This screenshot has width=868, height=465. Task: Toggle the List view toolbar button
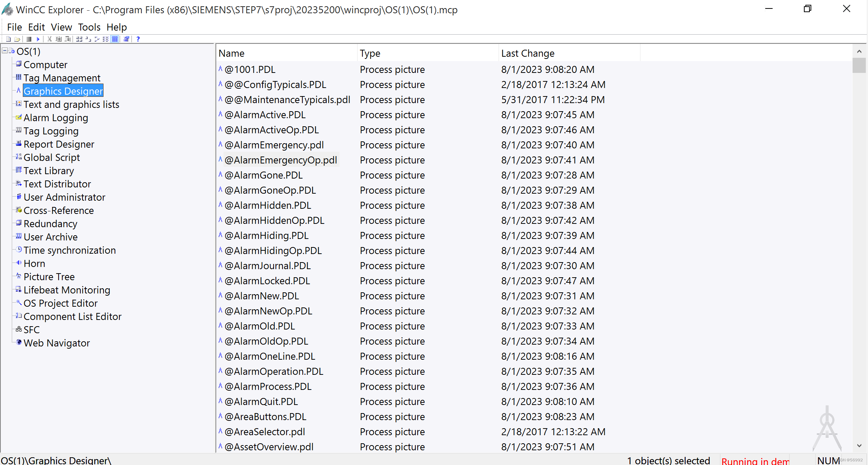tap(106, 39)
